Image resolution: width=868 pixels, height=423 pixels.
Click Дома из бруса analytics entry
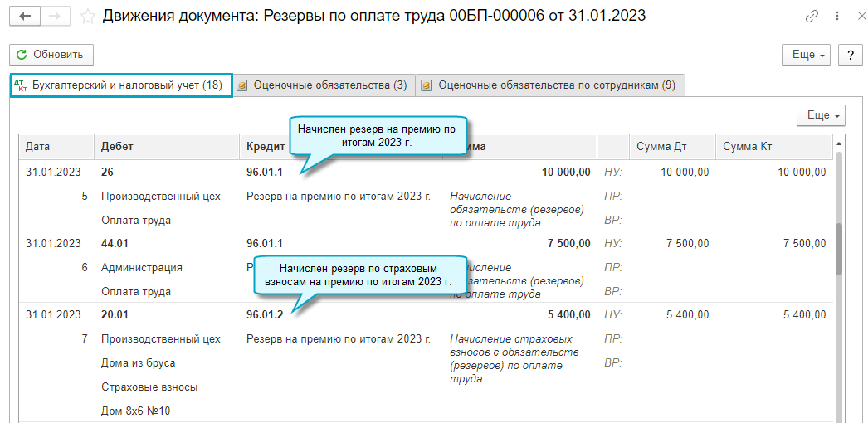point(139,363)
